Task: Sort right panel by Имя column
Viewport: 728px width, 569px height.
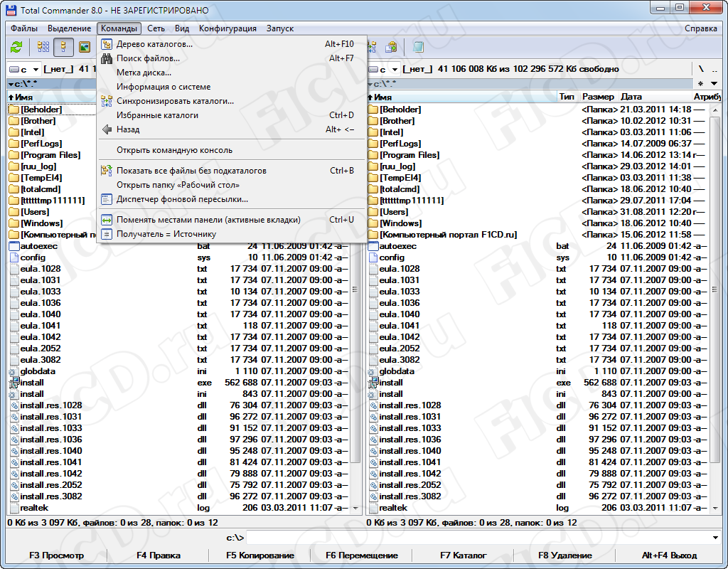Action: pos(461,97)
